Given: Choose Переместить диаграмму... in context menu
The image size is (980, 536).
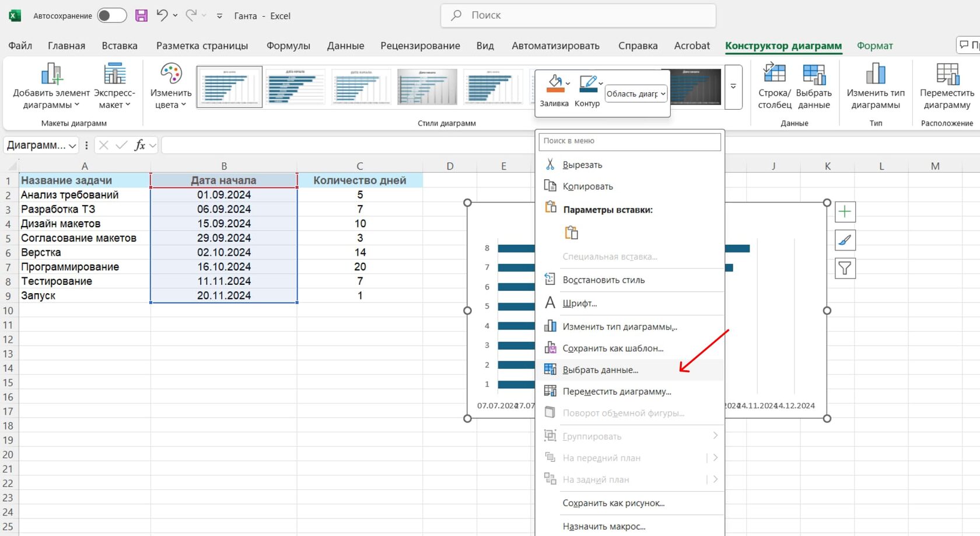Looking at the screenshot, I should tap(630, 391).
